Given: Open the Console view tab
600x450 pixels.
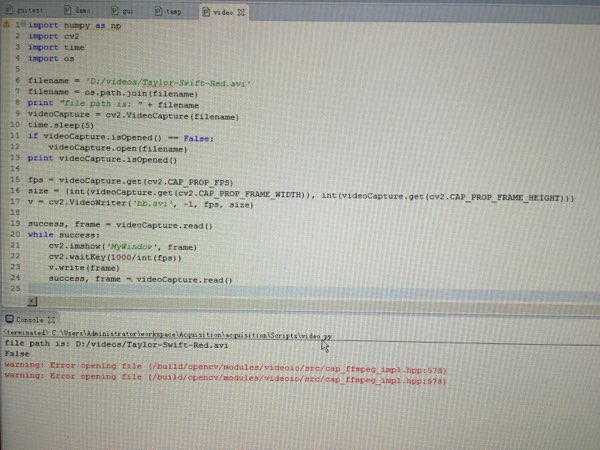Looking at the screenshot, I should click(x=29, y=319).
